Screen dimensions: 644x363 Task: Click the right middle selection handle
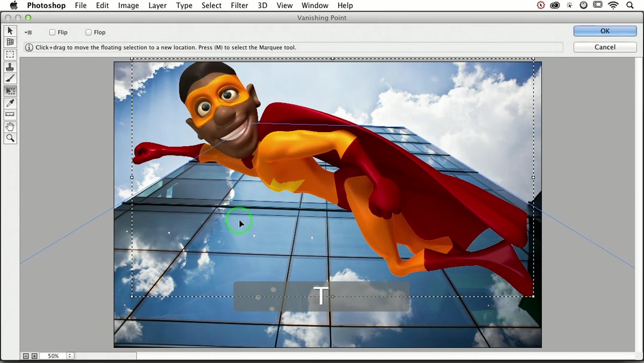(x=533, y=177)
